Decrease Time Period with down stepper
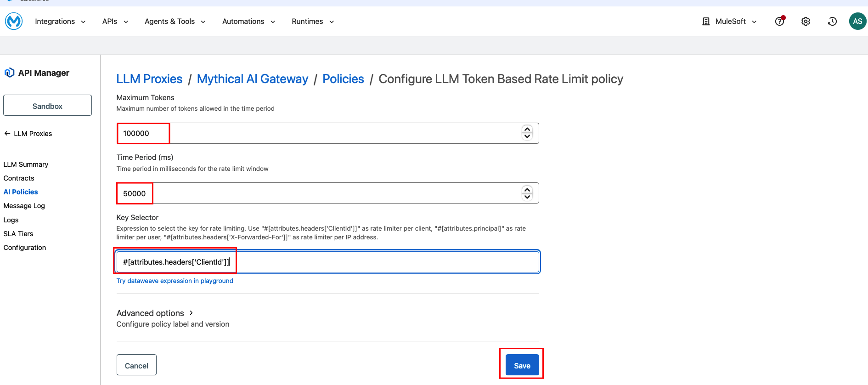Image resolution: width=868 pixels, height=385 pixels. tap(527, 197)
